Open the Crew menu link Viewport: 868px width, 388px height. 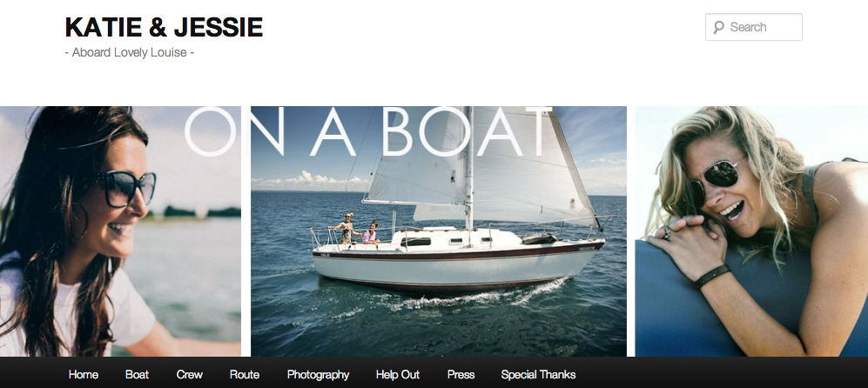coord(189,375)
